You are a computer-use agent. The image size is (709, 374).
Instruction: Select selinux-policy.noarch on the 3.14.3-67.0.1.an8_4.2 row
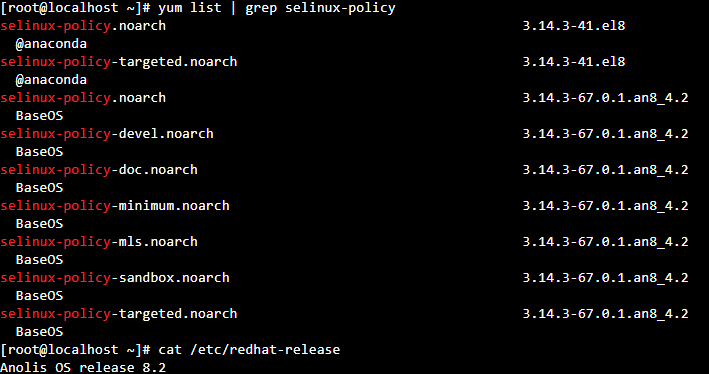click(83, 98)
